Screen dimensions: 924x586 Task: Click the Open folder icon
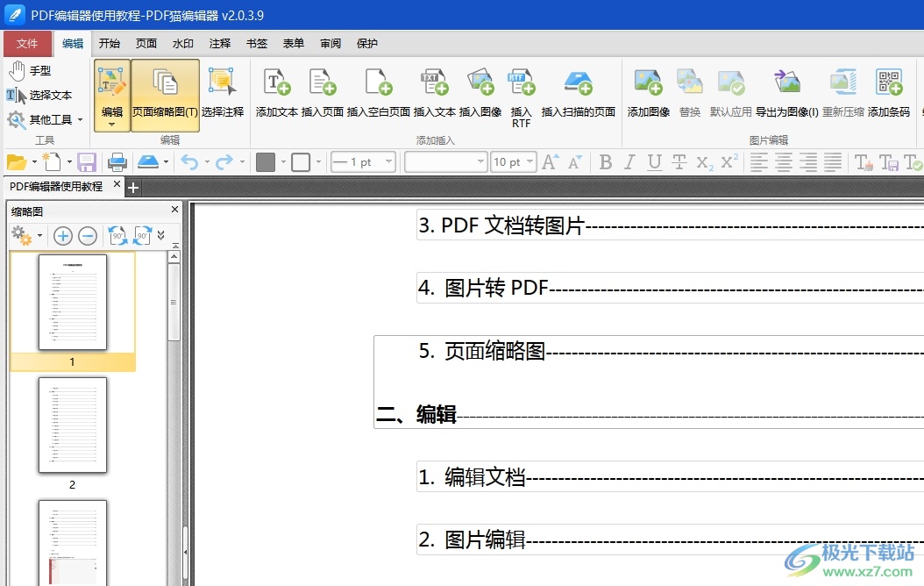[x=17, y=162]
